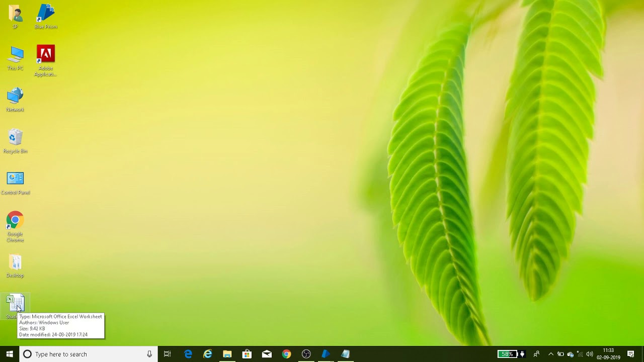Select the Recycle Bin icon
This screenshot has height=362, width=644.
point(15,141)
